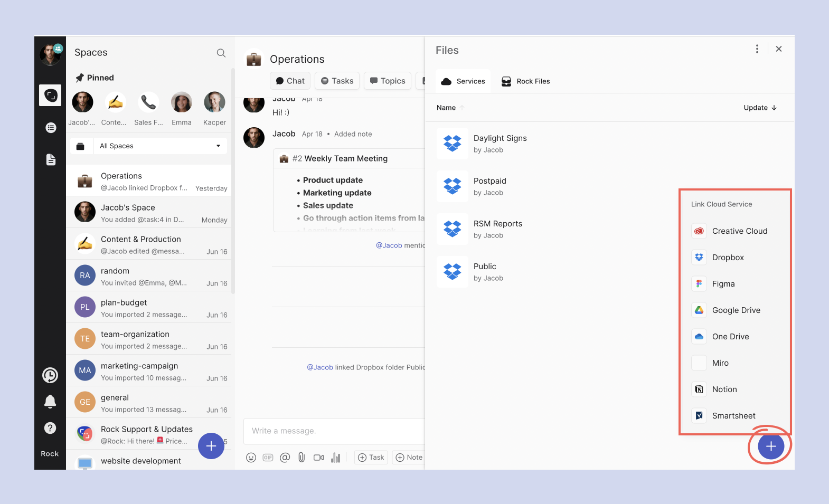
Task: Open the help question mark icon
Action: (x=50, y=428)
